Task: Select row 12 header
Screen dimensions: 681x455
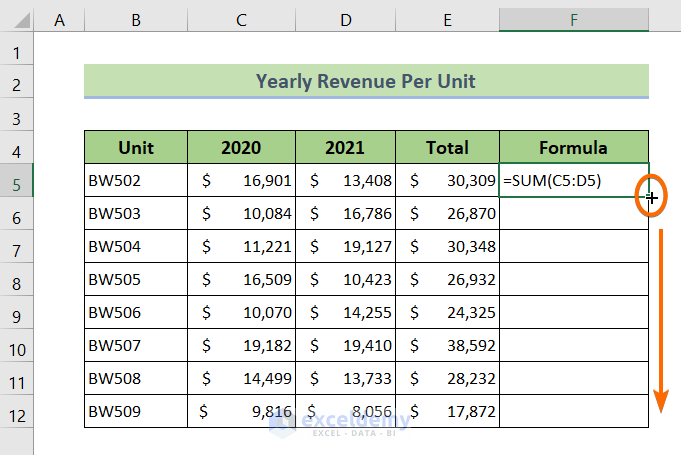Action: pos(17,412)
